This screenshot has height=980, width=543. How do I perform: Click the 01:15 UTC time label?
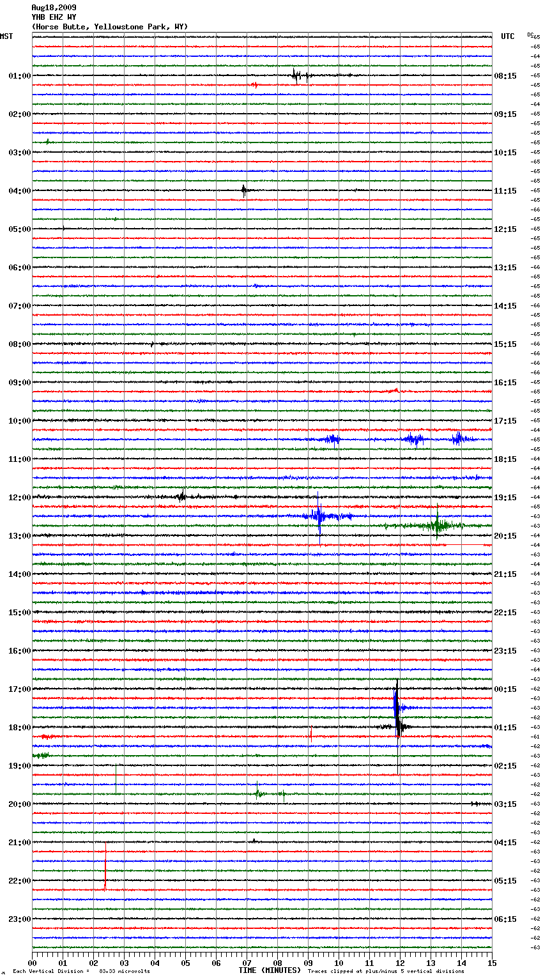(x=505, y=728)
